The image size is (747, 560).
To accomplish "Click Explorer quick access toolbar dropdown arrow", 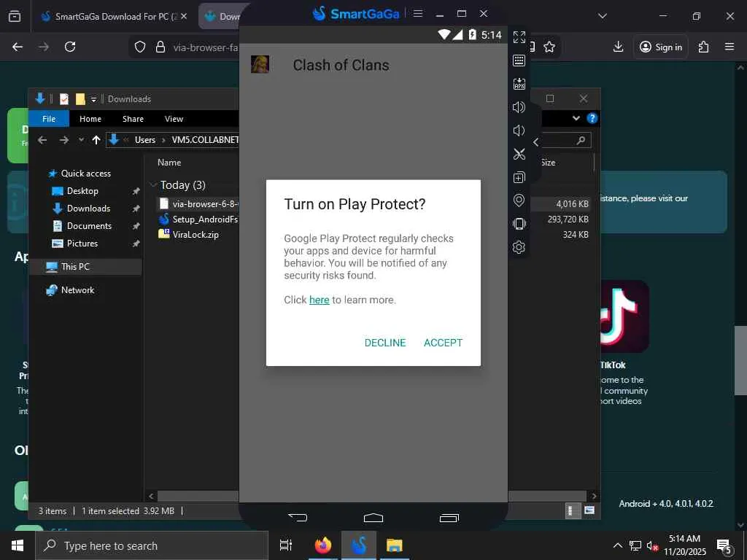I will 93,99.
